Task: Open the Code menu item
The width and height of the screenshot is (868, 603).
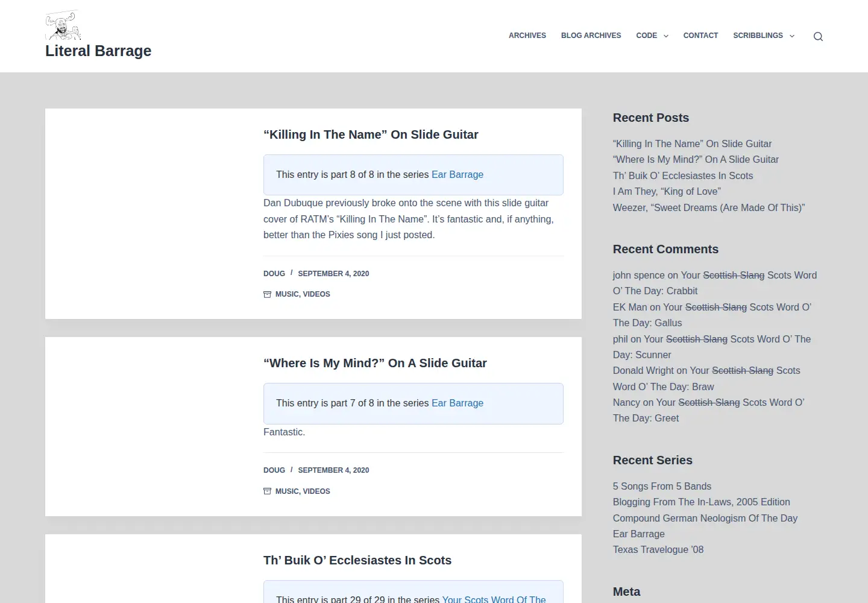Action: coord(646,36)
